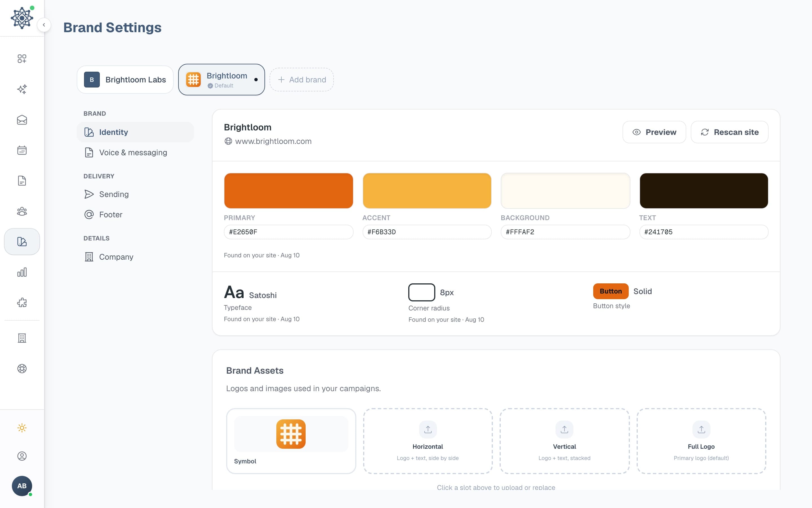The height and width of the screenshot is (508, 812).
Task: Upload a Full Logo
Action: pos(701,441)
